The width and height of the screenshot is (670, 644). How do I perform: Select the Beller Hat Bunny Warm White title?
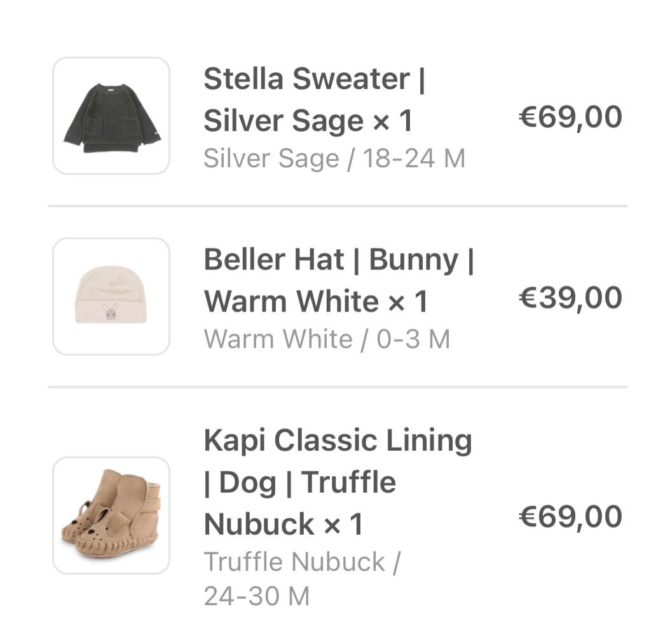[x=339, y=280]
